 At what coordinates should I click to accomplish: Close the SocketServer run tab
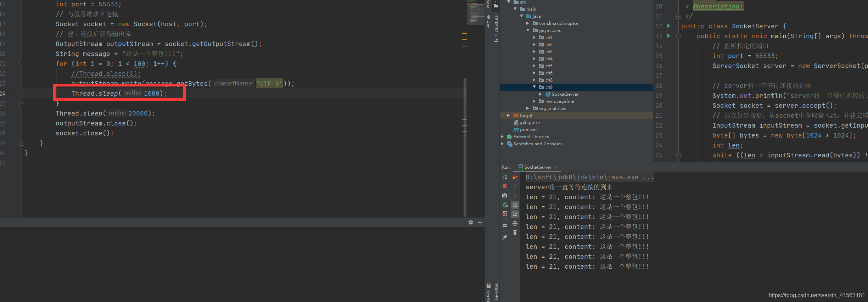[555, 167]
